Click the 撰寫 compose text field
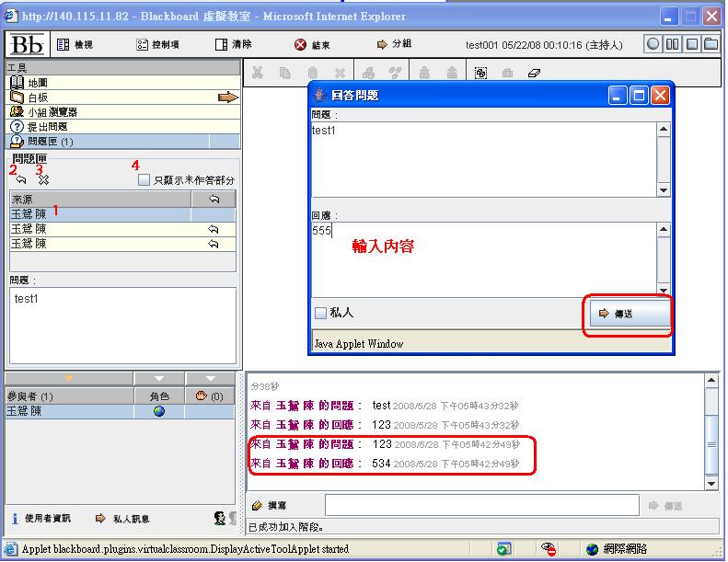 tap(481, 505)
